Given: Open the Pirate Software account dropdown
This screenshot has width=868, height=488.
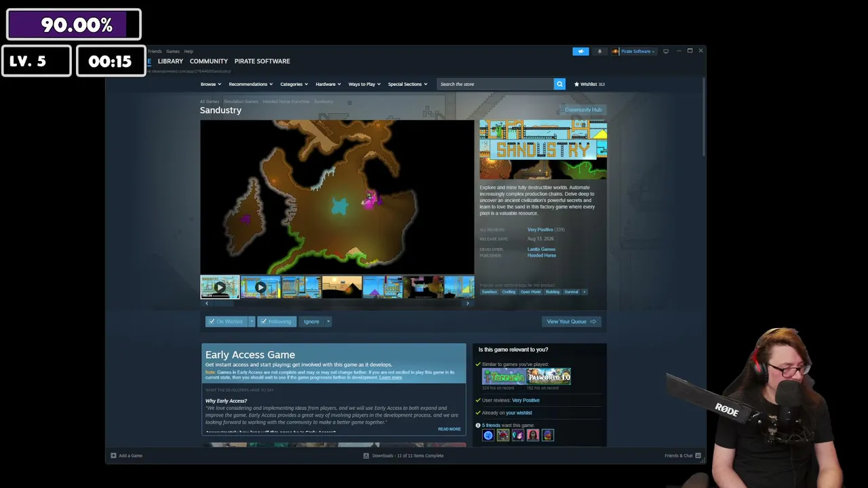Looking at the screenshot, I should point(638,52).
